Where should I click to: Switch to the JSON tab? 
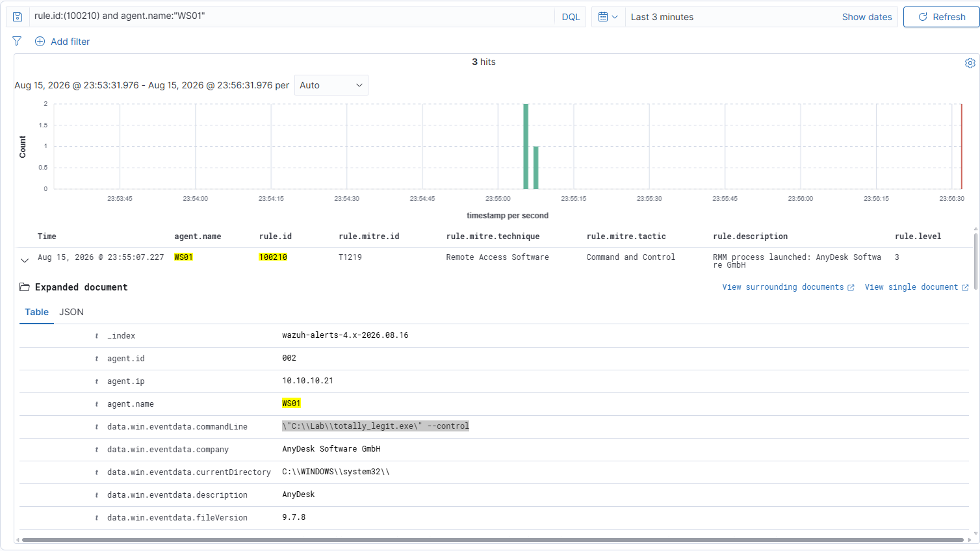71,312
